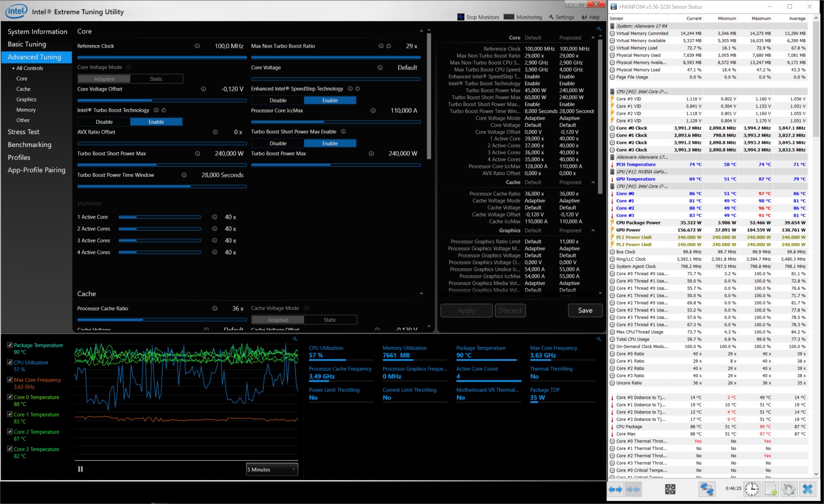The width and height of the screenshot is (824, 504).
Task: Click info icon beside AVX Ratio Offset
Action: pyautogui.click(x=215, y=132)
